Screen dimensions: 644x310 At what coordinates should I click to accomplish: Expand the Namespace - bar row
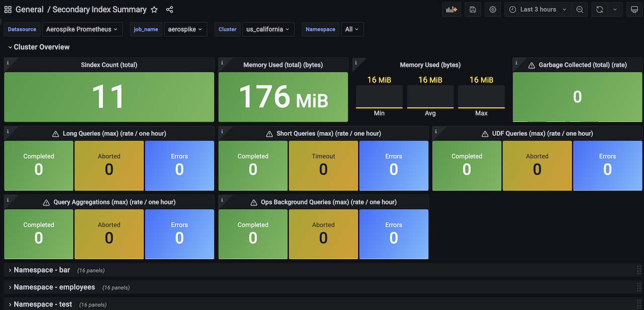[41, 270]
